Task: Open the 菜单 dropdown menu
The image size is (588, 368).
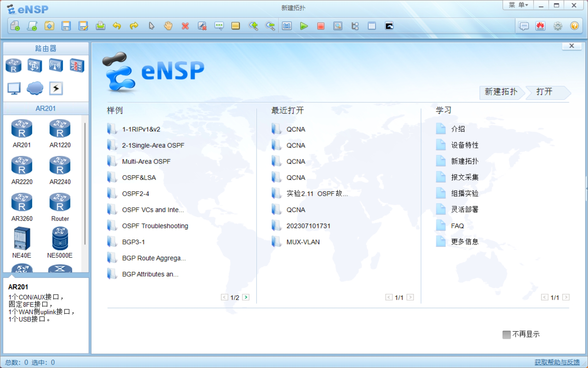Action: point(518,5)
